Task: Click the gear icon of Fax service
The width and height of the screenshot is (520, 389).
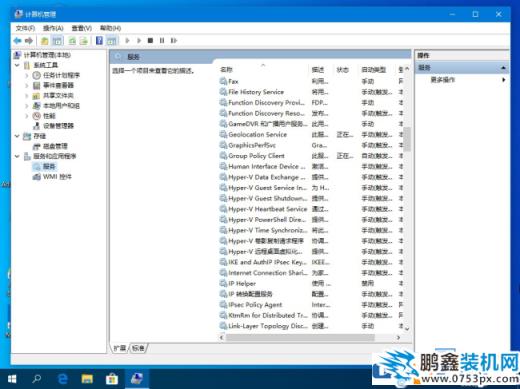Action: tap(223, 81)
